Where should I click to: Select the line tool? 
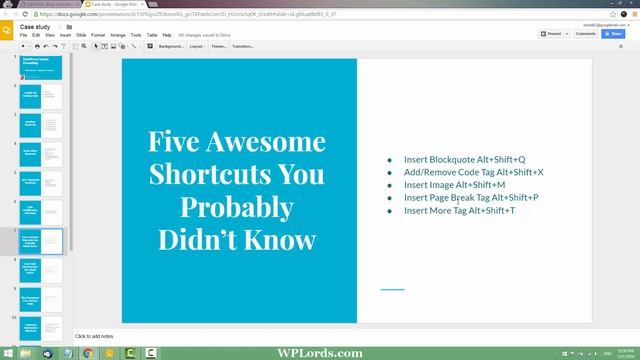coord(133,47)
